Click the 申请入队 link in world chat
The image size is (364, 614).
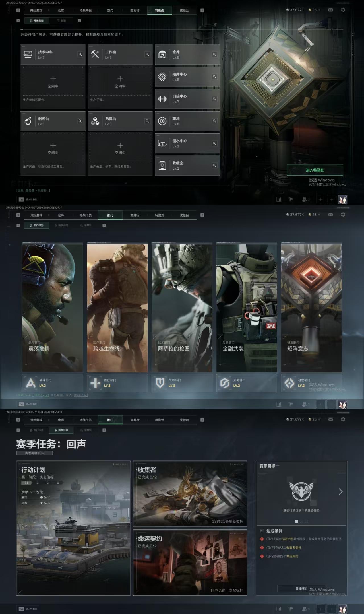point(81,395)
